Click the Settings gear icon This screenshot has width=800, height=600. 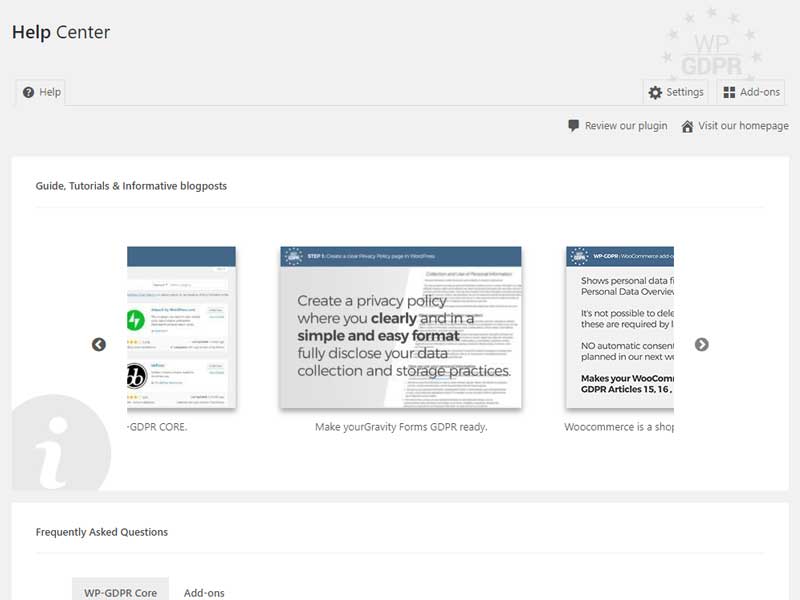[x=655, y=92]
